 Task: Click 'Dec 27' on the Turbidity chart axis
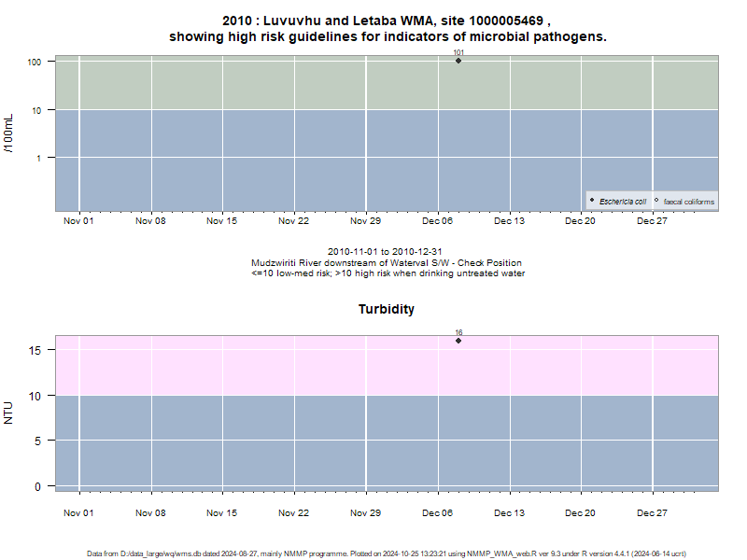point(652,513)
